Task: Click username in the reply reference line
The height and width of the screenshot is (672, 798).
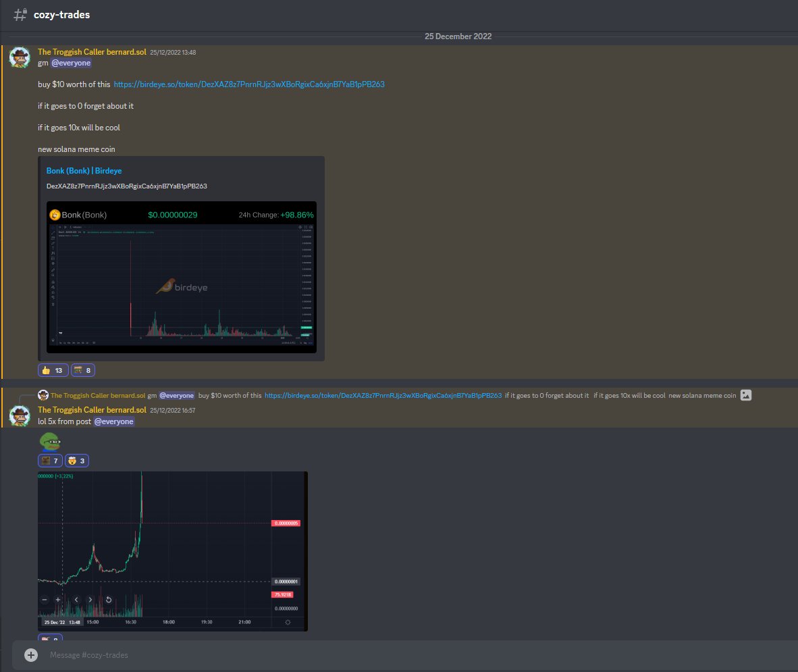Action: point(98,396)
